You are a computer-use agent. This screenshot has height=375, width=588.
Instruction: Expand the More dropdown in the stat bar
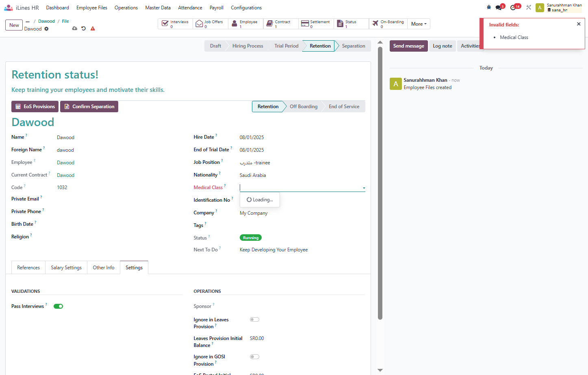pyautogui.click(x=419, y=24)
